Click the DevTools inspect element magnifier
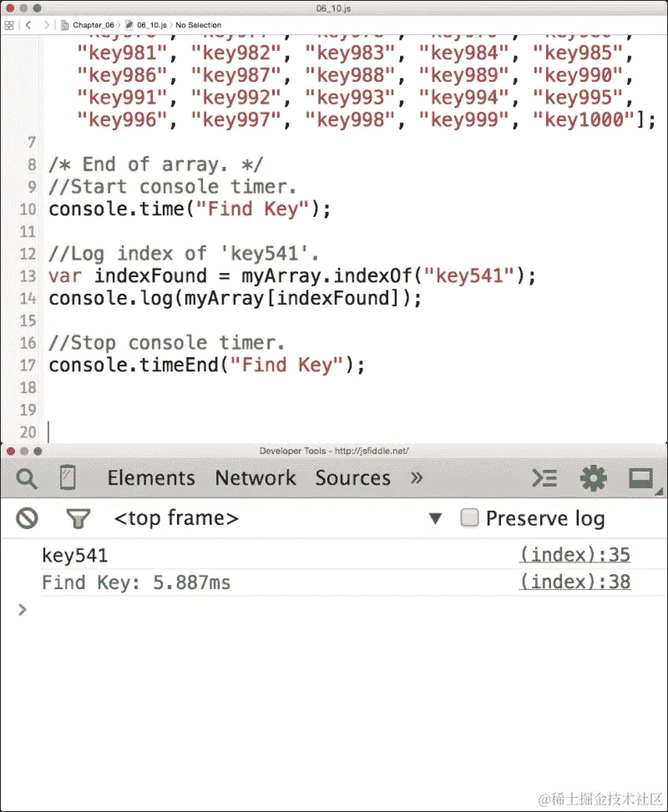The height and width of the screenshot is (812, 668). [x=27, y=478]
